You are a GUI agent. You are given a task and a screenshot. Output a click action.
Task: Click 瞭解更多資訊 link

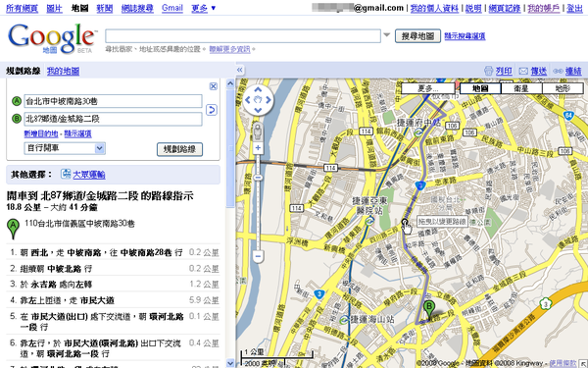230,49
